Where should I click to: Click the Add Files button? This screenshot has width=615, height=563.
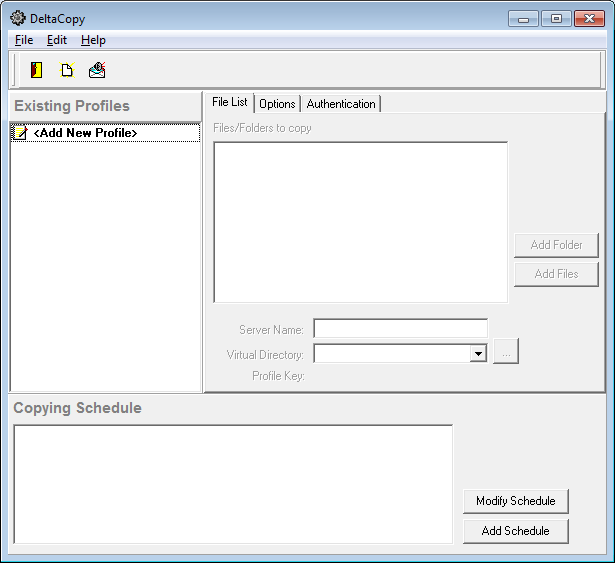coord(556,274)
